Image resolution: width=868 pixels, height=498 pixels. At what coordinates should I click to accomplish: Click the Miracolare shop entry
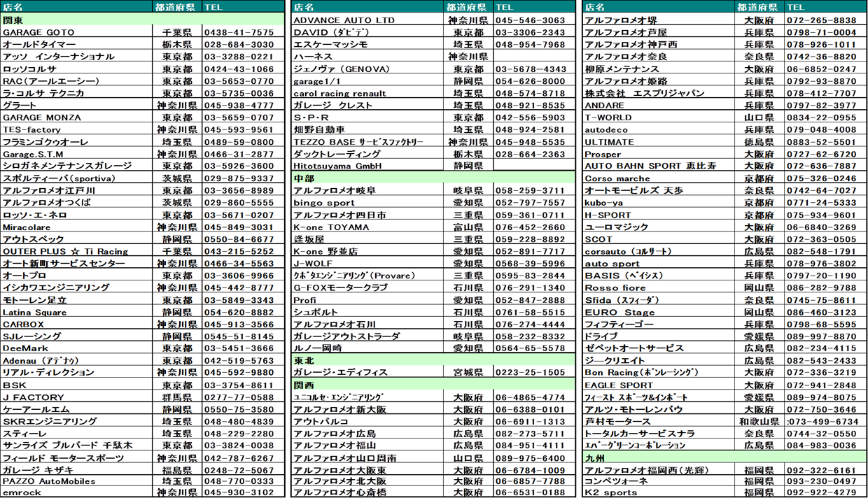27,227
